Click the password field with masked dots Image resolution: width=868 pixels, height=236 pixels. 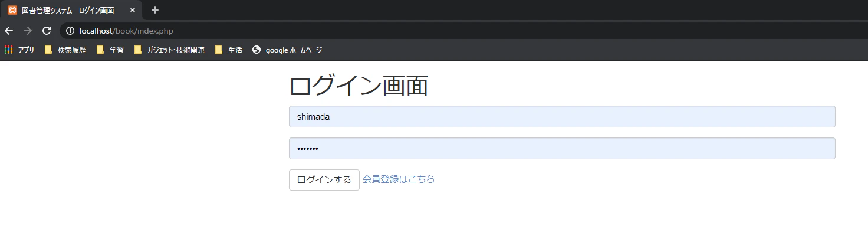click(x=562, y=149)
